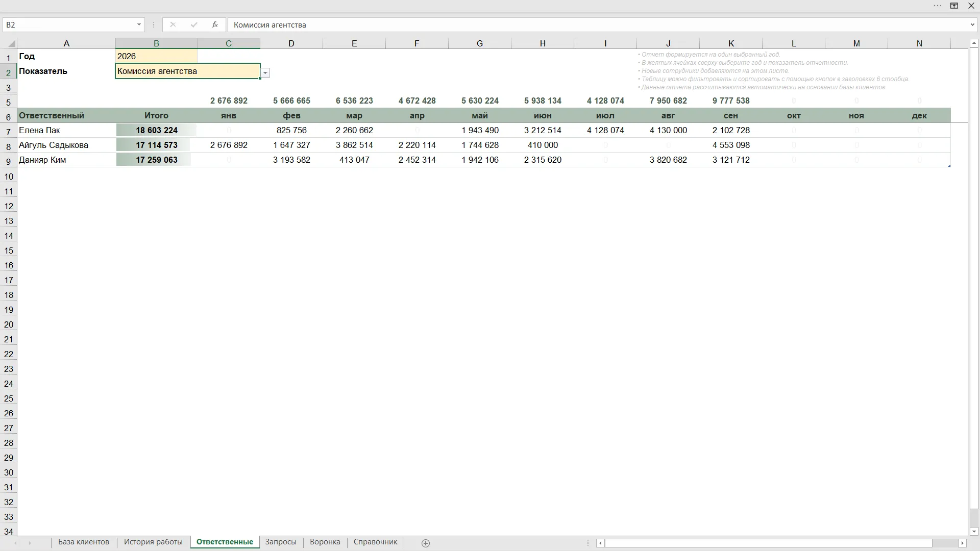Add a new sheet with plus icon
The width and height of the screenshot is (980, 551).
point(426,543)
